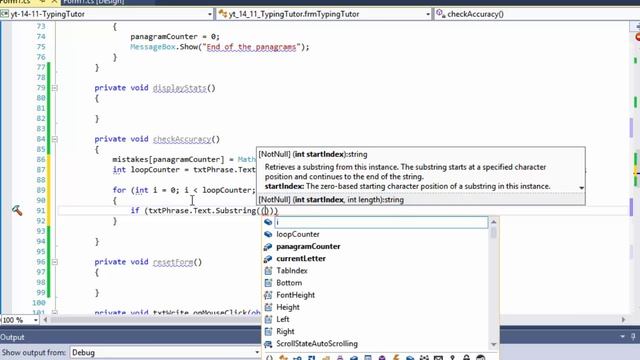Pick FontHeight from the completion list
Image resolution: width=640 pixels, height=360 pixels.
point(296,295)
